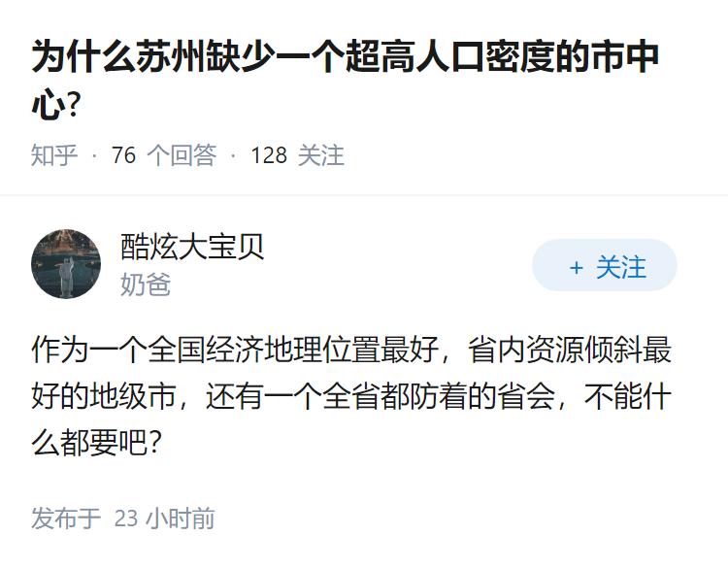View all 76 个回答
Screen dimensions: 728x569
pos(163,155)
